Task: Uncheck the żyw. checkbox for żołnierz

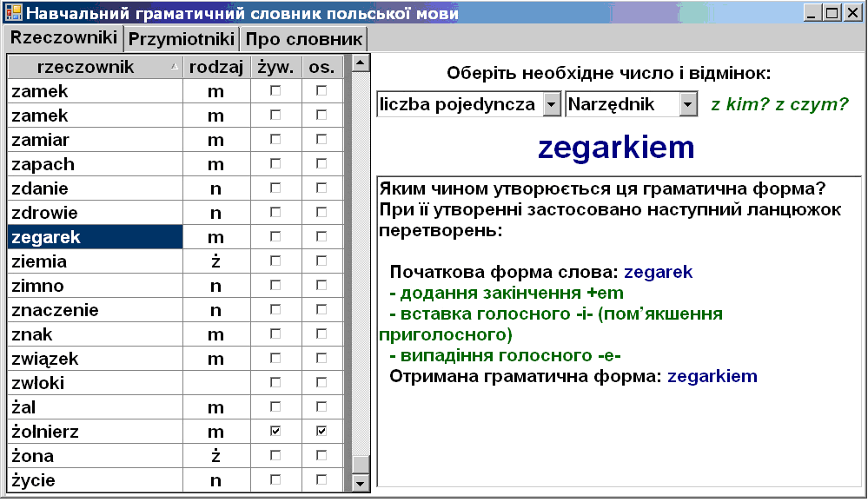Action: (275, 432)
